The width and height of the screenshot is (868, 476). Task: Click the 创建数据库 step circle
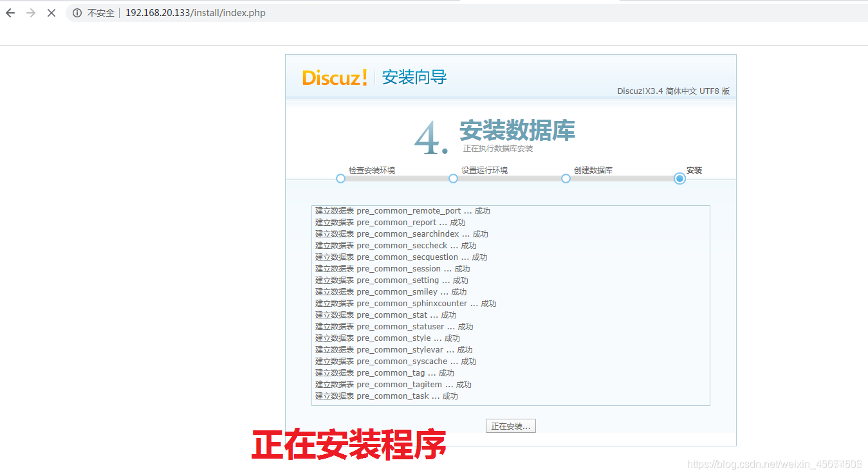pos(566,178)
